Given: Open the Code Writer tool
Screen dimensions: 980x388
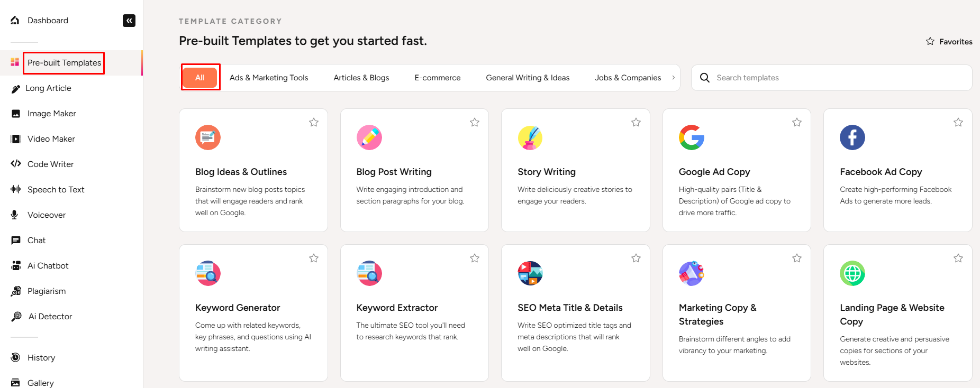Looking at the screenshot, I should tap(50, 164).
